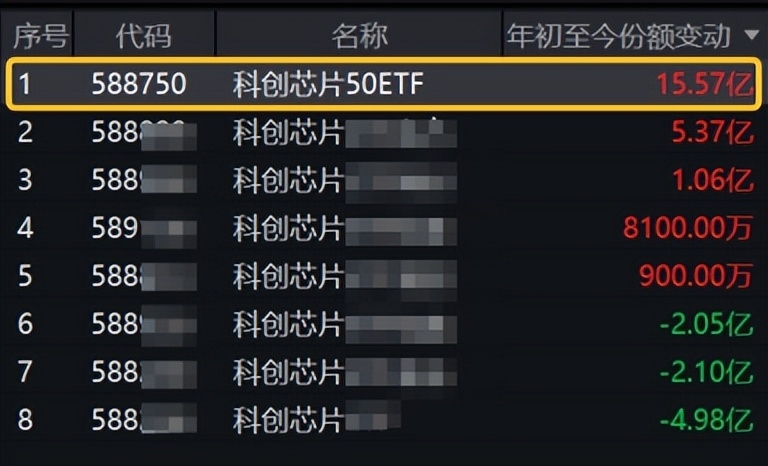Select the -4.98亿 value in row 8

pos(706,419)
